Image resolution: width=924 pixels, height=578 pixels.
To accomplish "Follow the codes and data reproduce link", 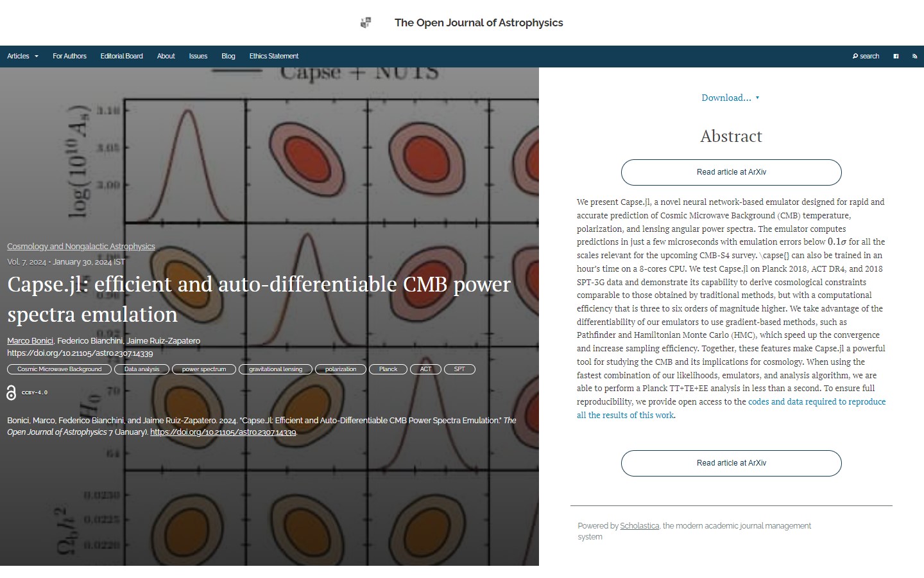I will tap(816, 402).
